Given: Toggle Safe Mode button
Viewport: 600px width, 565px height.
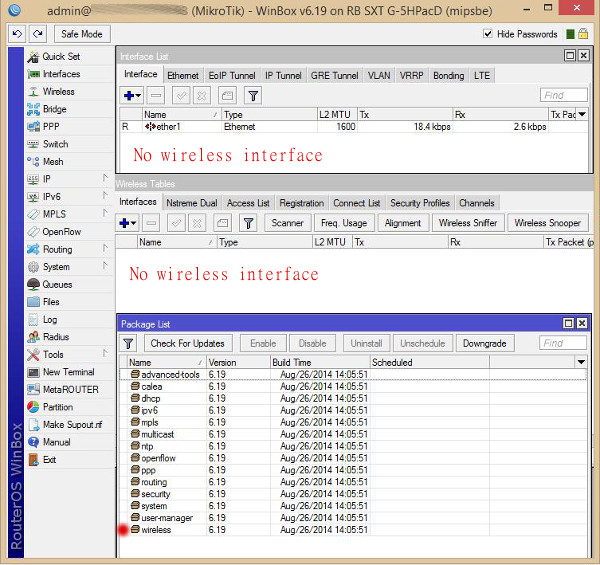Looking at the screenshot, I should click(x=82, y=34).
